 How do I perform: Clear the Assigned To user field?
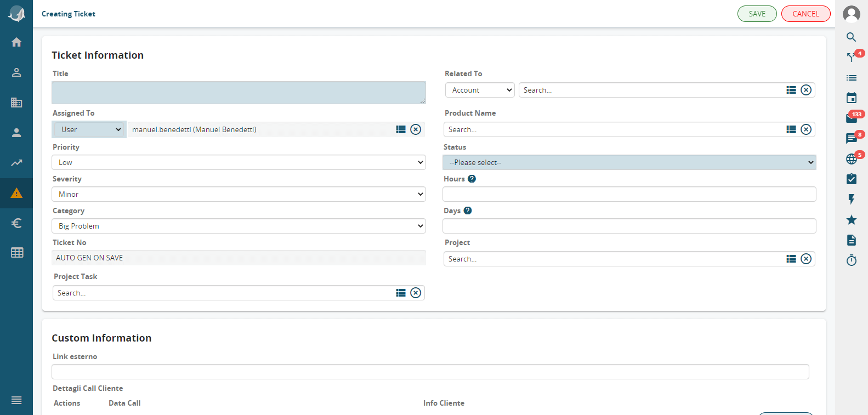coord(416,129)
